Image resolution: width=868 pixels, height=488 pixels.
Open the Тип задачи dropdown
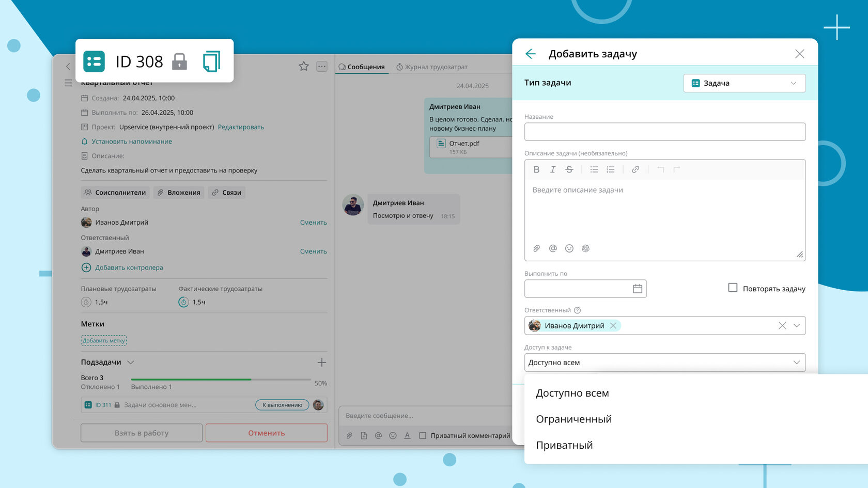tap(745, 83)
